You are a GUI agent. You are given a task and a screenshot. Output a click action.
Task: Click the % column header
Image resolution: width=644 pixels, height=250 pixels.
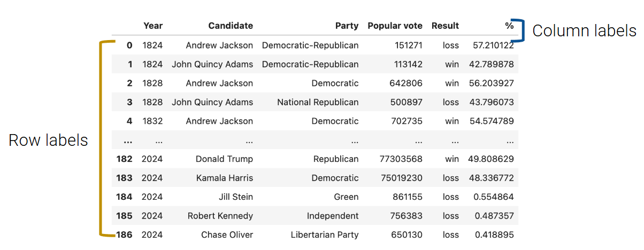509,26
